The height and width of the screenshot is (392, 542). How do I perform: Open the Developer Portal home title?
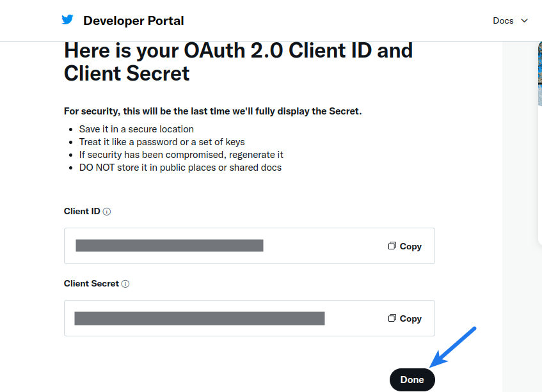pyautogui.click(x=133, y=20)
